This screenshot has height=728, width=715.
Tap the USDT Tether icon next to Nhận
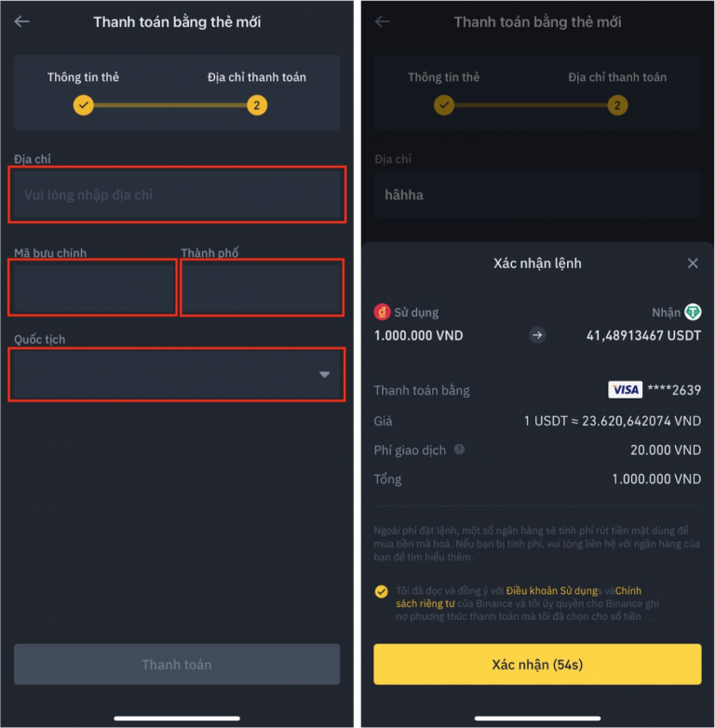[693, 312]
